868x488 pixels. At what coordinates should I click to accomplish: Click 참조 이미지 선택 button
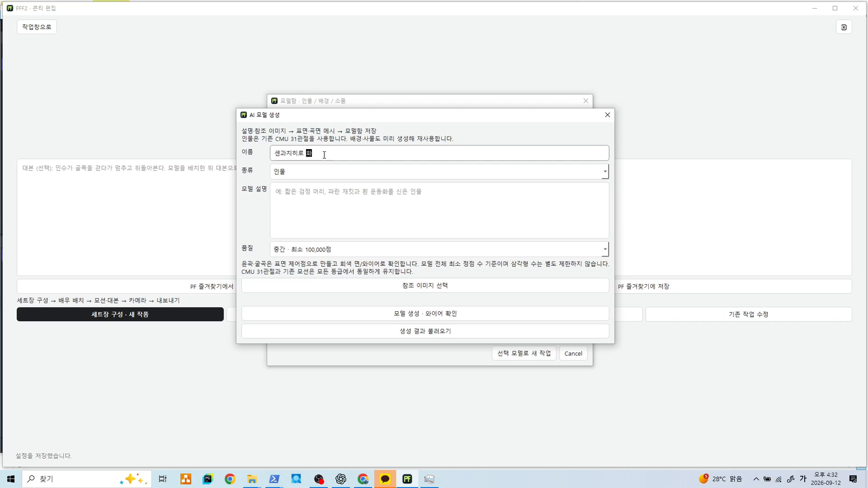click(425, 286)
